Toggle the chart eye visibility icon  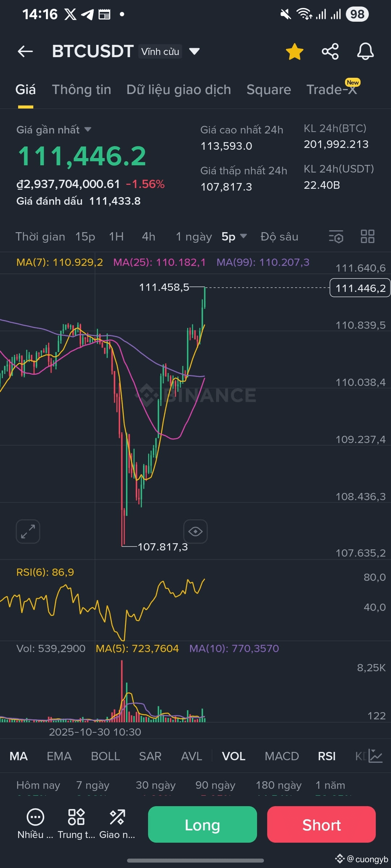[x=195, y=531]
